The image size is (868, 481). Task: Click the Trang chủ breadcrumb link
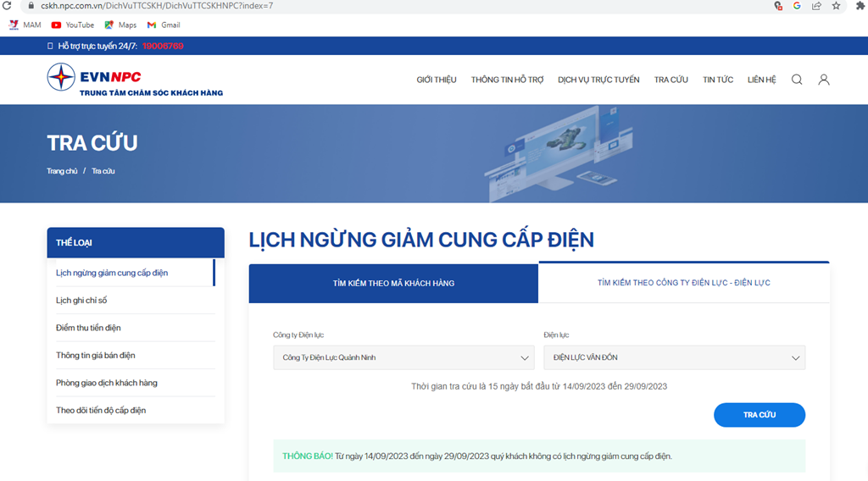point(62,171)
